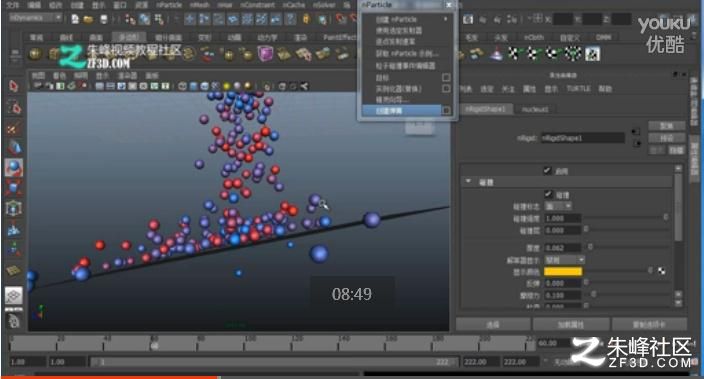Click the open folder icon in status line
Viewport: 704px width, 379px height.
pyautogui.click(x=88, y=19)
